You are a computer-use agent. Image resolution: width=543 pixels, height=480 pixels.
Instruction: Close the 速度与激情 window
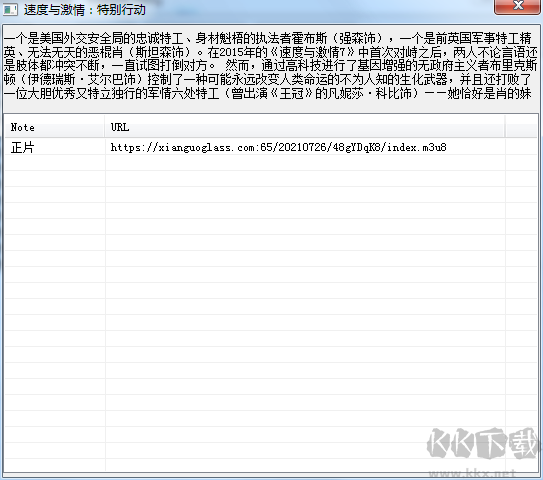518,6
